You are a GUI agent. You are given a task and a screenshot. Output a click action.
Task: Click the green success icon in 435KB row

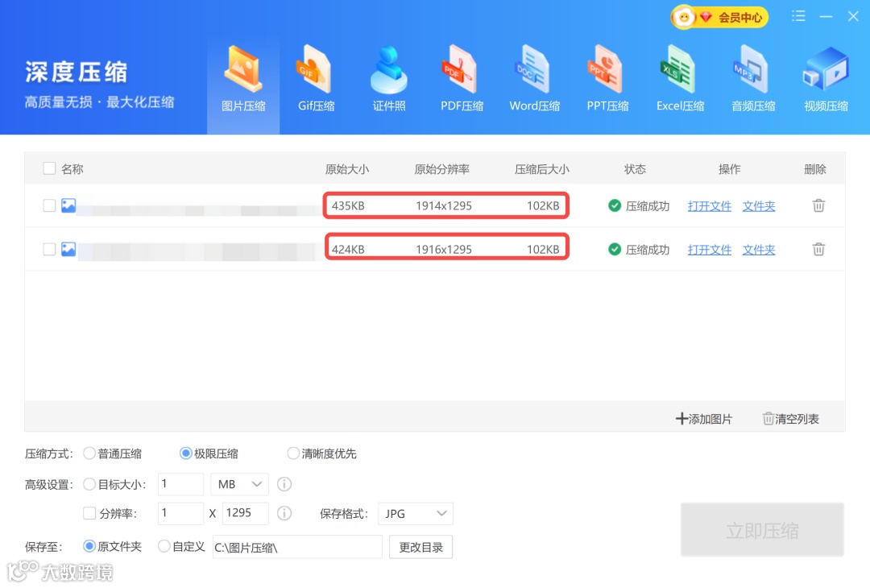coord(614,206)
